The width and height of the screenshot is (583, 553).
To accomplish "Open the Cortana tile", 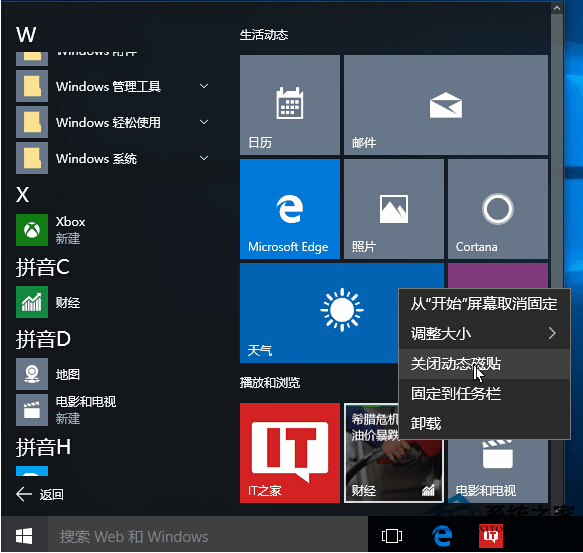I will tap(498, 209).
